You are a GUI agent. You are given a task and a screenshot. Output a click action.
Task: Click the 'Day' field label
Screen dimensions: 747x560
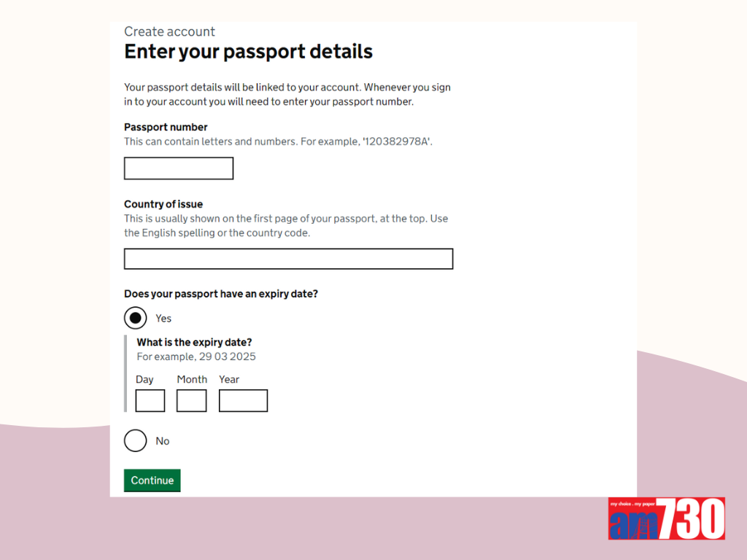144,379
